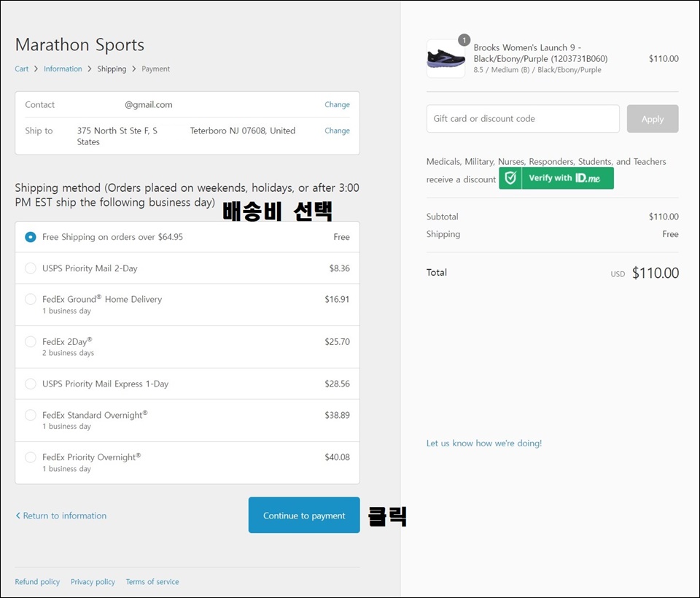
Task: Click the Subtotal label
Action: [442, 217]
